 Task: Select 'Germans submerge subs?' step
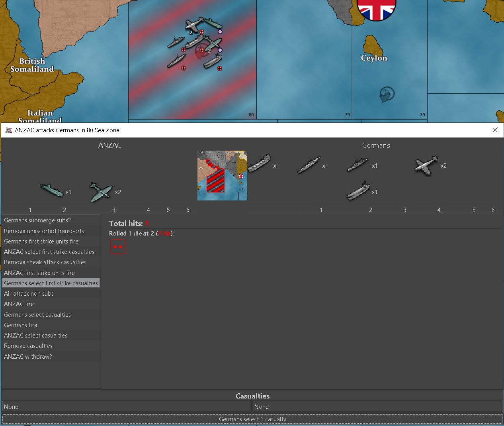(x=37, y=220)
